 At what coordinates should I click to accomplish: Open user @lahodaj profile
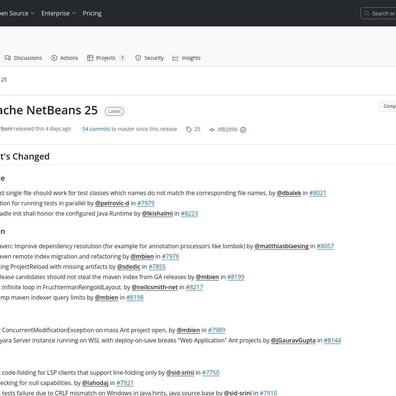[x=95, y=383]
